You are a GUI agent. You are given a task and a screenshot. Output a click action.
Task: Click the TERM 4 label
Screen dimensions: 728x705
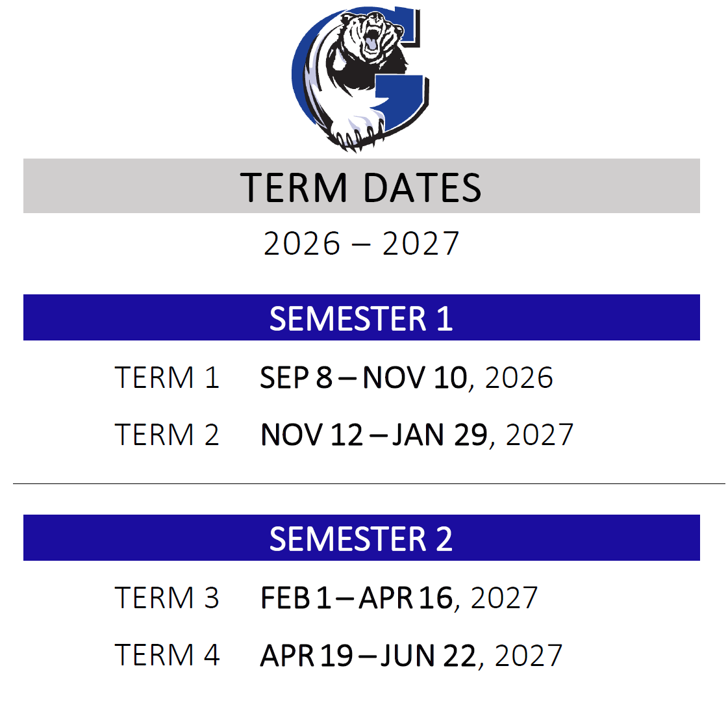(x=167, y=655)
